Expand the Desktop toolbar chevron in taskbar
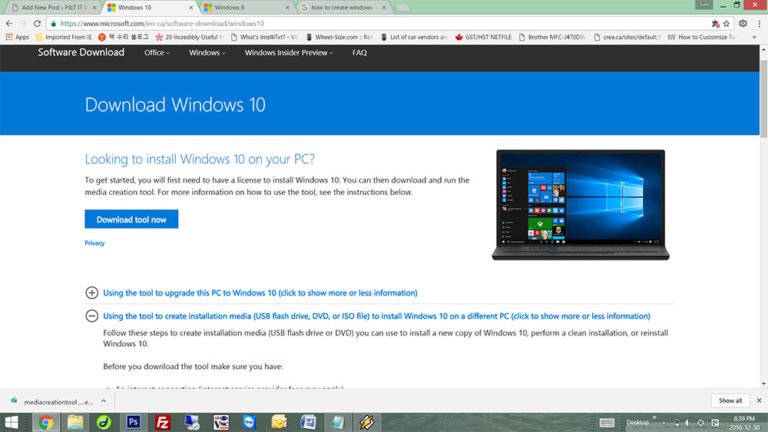This screenshot has height=432, width=768. 654,418
